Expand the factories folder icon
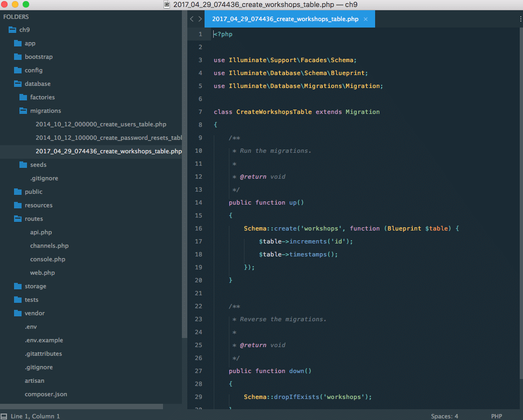This screenshot has height=420, width=523. pyautogui.click(x=23, y=97)
